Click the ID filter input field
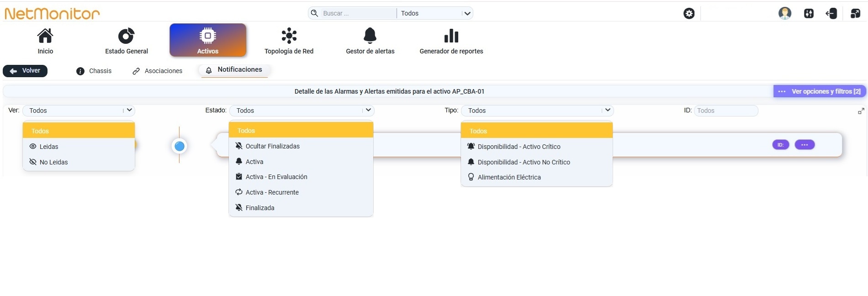The width and height of the screenshot is (868, 296). tap(726, 111)
